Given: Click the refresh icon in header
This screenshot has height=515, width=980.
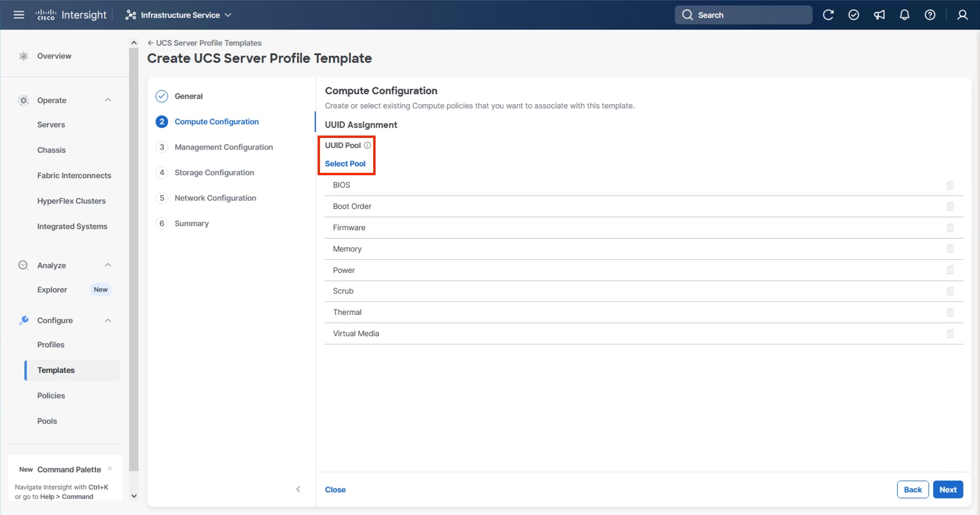Looking at the screenshot, I should tap(828, 15).
